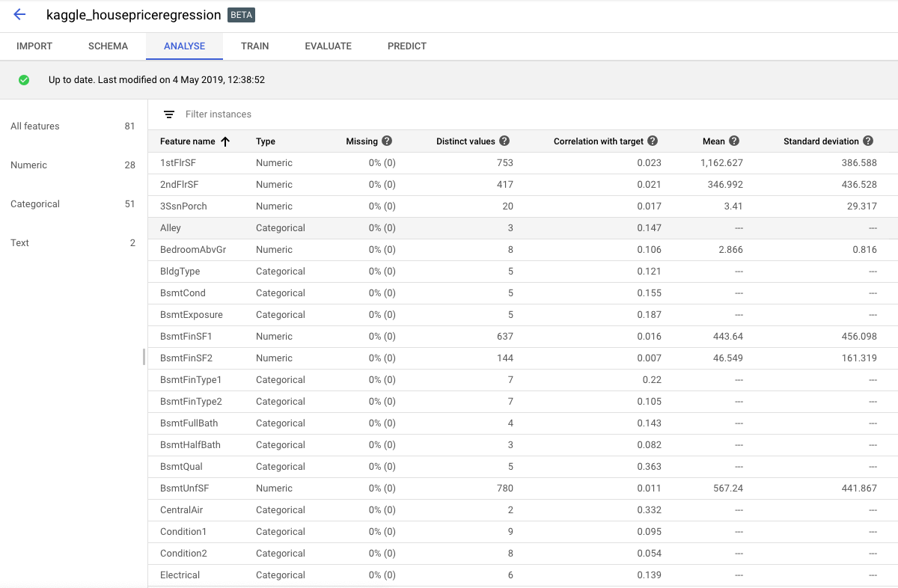Screen dimensions: 898x588
Task: Click the kaggle_housepriceregression title
Action: coord(134,15)
